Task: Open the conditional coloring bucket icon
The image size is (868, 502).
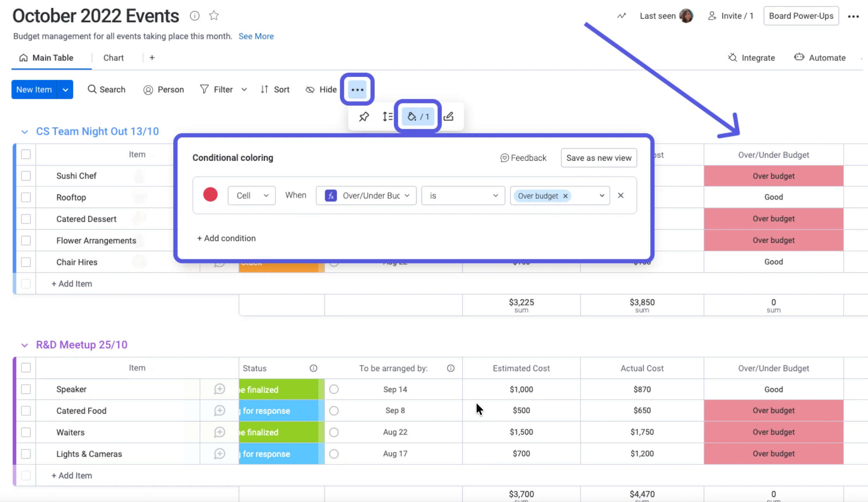Action: pyautogui.click(x=418, y=117)
